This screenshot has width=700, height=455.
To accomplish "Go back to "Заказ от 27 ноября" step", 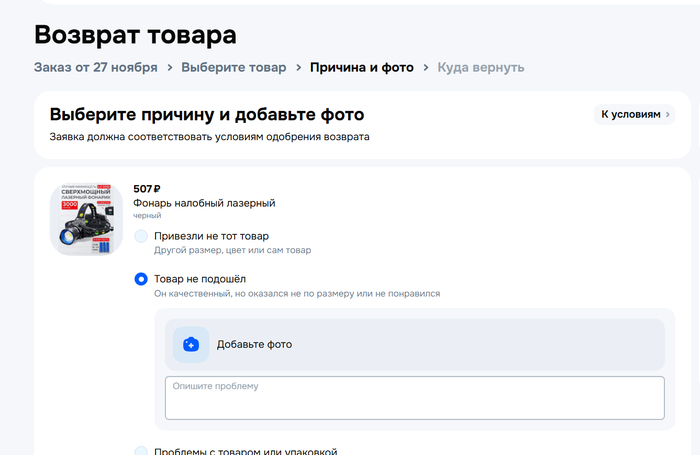I will click(x=95, y=67).
